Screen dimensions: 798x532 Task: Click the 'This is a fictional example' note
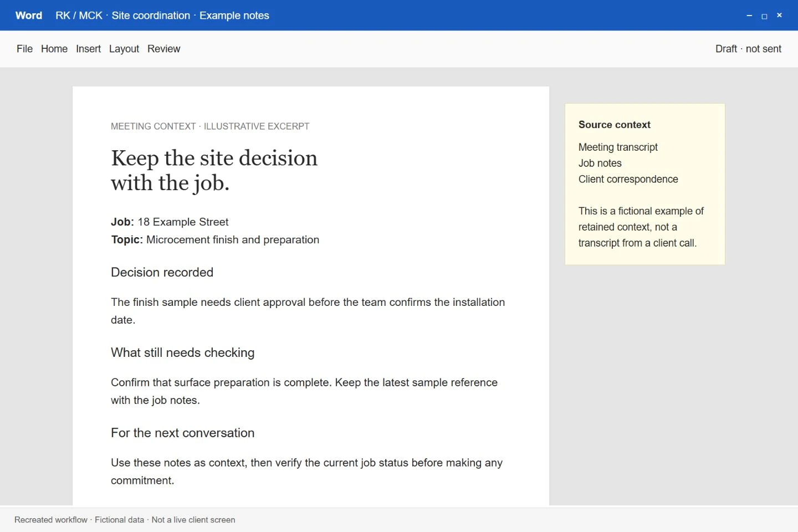coord(641,227)
